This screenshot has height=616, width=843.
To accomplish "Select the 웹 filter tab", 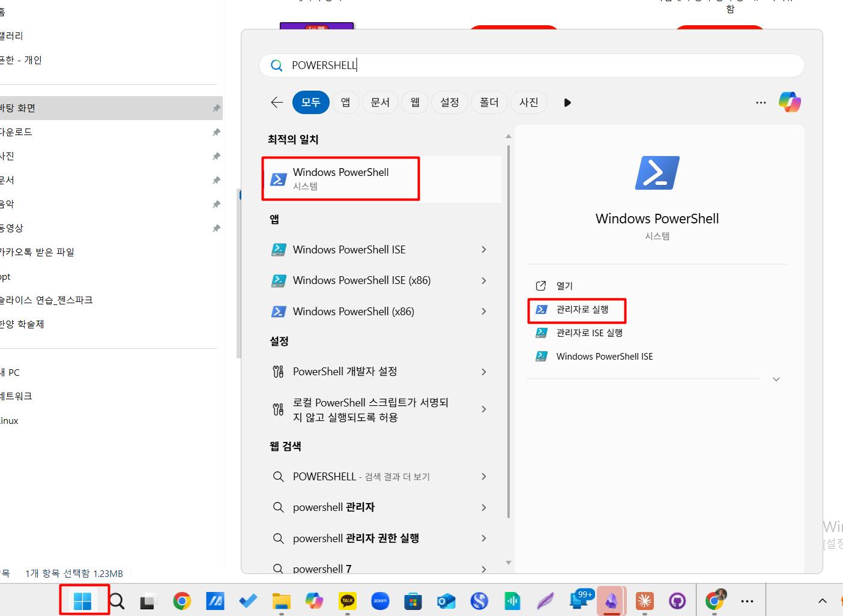I will pos(415,102).
